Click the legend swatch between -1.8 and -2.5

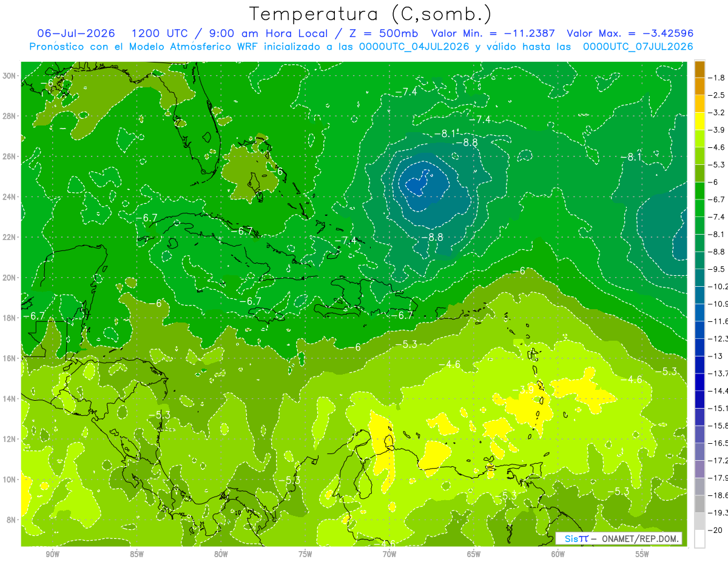699,86
